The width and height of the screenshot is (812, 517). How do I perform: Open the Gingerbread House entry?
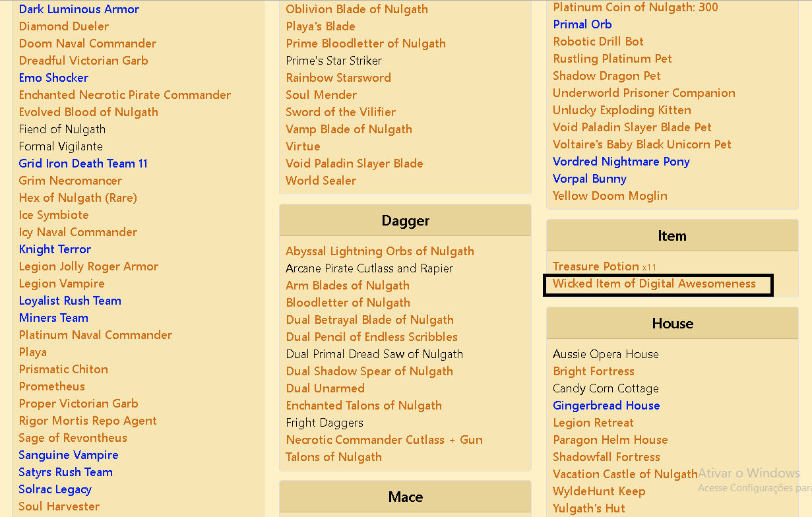(606, 405)
